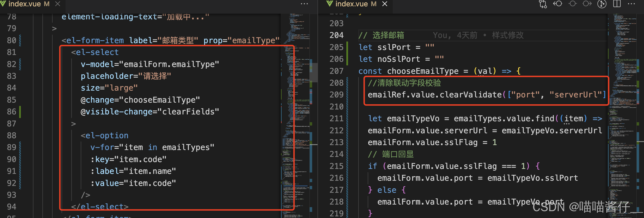Click the green change bar beside line 205

(348, 47)
